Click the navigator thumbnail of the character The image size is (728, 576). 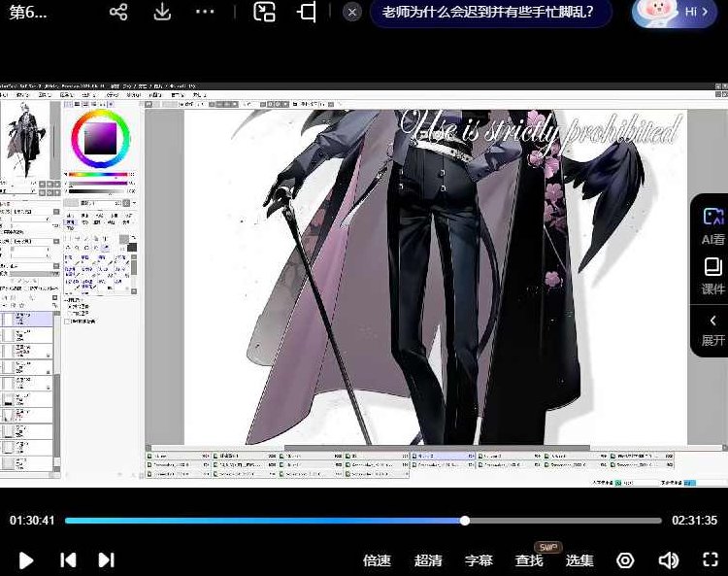25,138
